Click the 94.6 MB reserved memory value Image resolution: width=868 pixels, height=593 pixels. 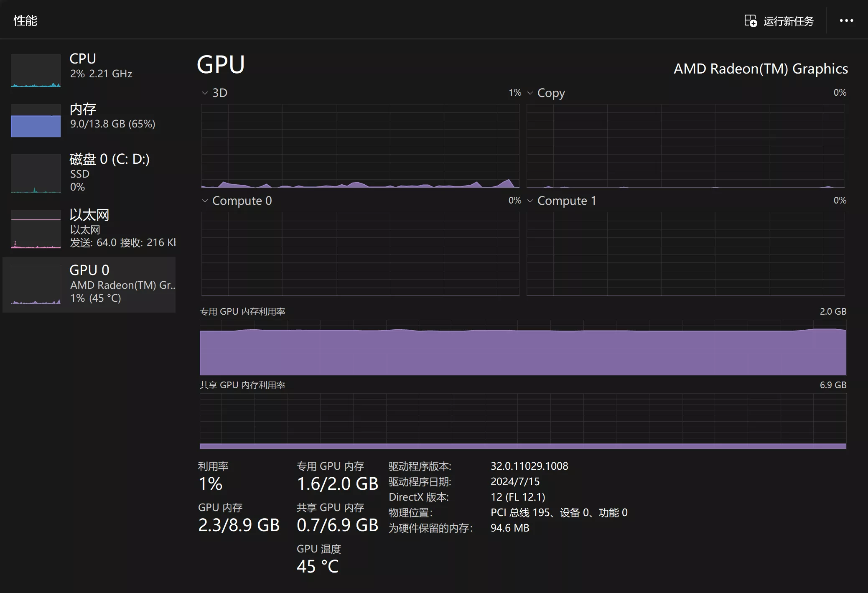click(x=510, y=528)
